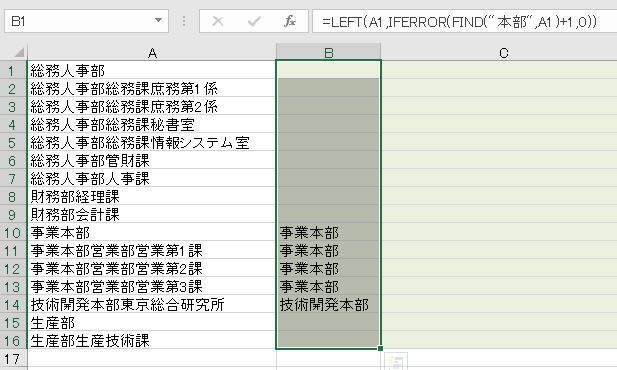The height and width of the screenshot is (370, 617).
Task: Select row 8 header
Action: click(x=13, y=196)
